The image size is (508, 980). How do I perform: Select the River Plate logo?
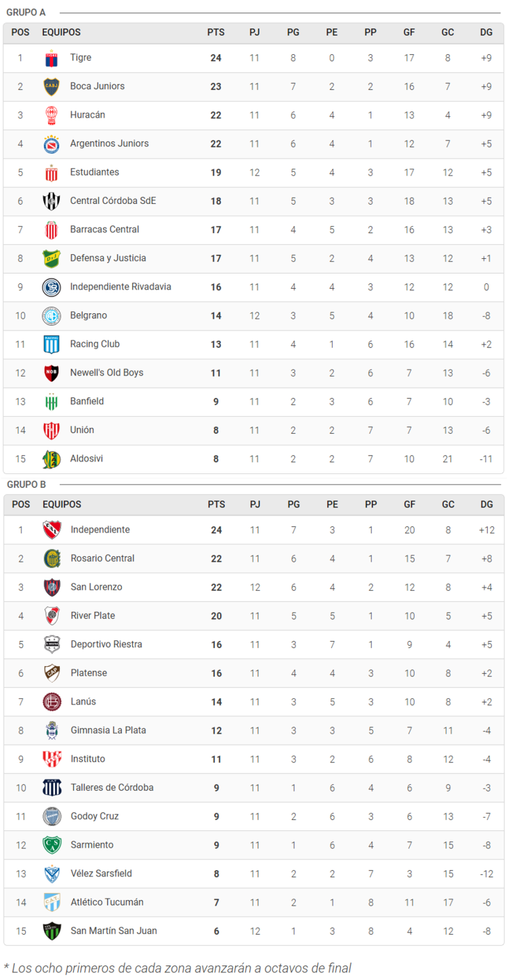coord(52,615)
